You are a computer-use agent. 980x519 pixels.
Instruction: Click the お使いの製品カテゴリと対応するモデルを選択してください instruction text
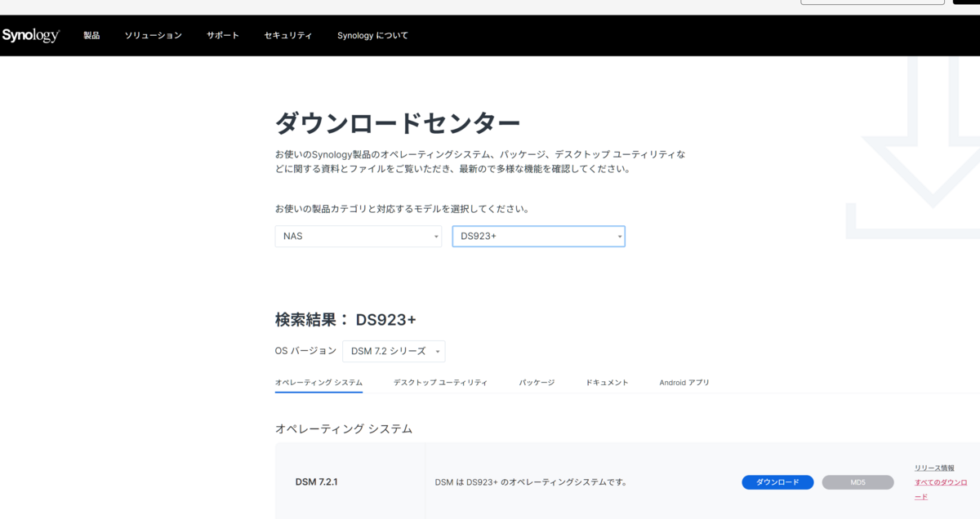click(402, 209)
